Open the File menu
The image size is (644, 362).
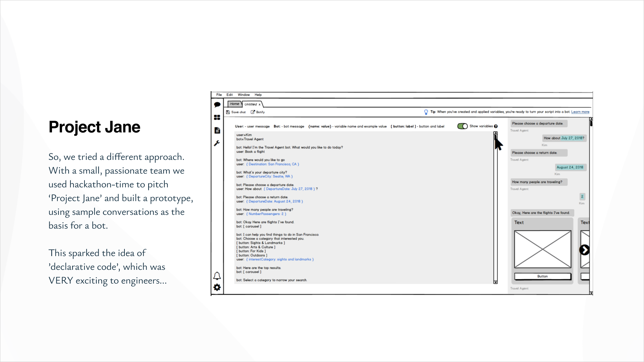(x=219, y=95)
